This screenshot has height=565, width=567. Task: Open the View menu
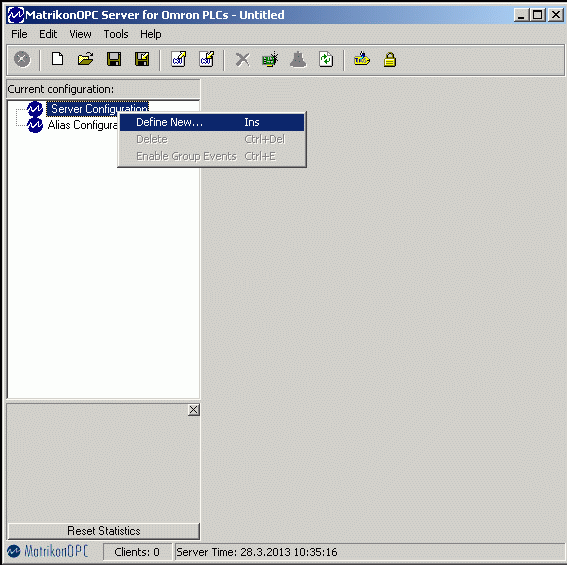click(80, 34)
